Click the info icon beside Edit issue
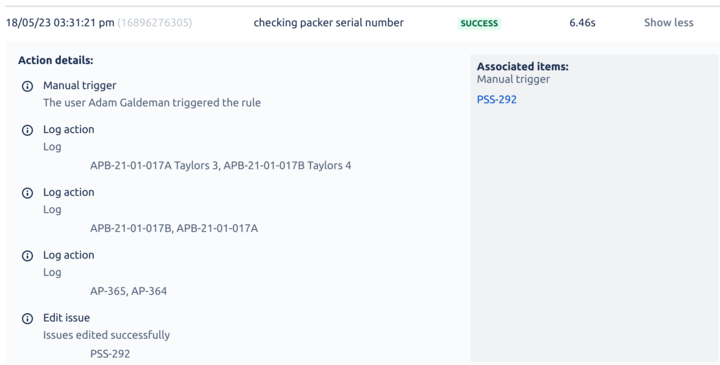The height and width of the screenshot is (365, 720). [x=28, y=318]
